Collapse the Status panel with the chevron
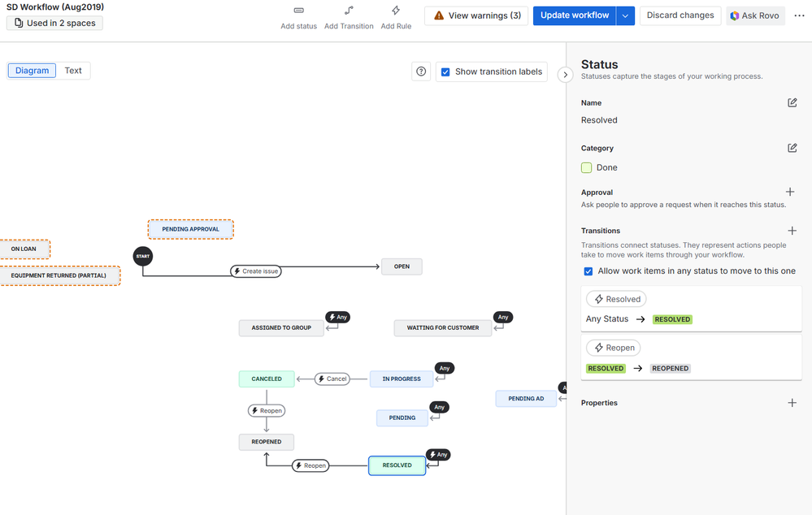812x515 pixels. (x=566, y=73)
